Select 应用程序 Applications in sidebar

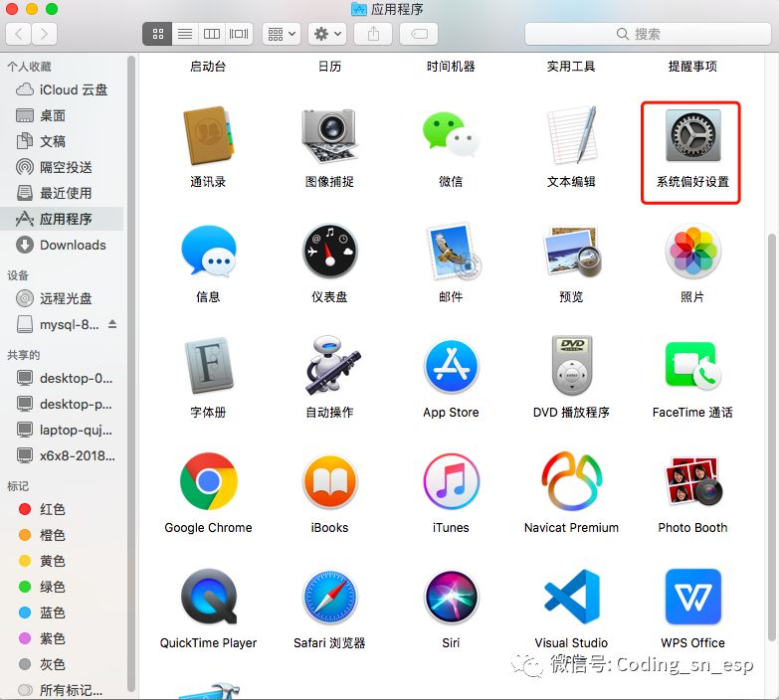(x=62, y=219)
